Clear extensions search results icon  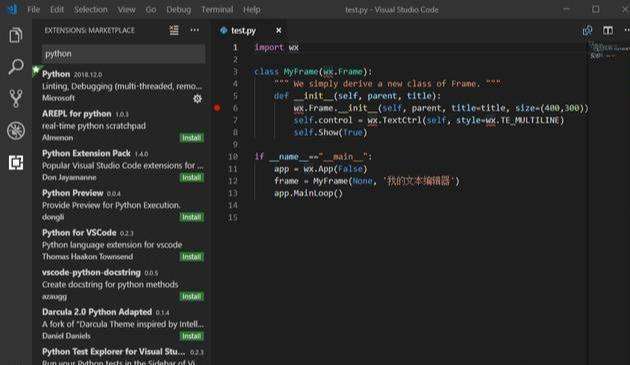coord(174,30)
